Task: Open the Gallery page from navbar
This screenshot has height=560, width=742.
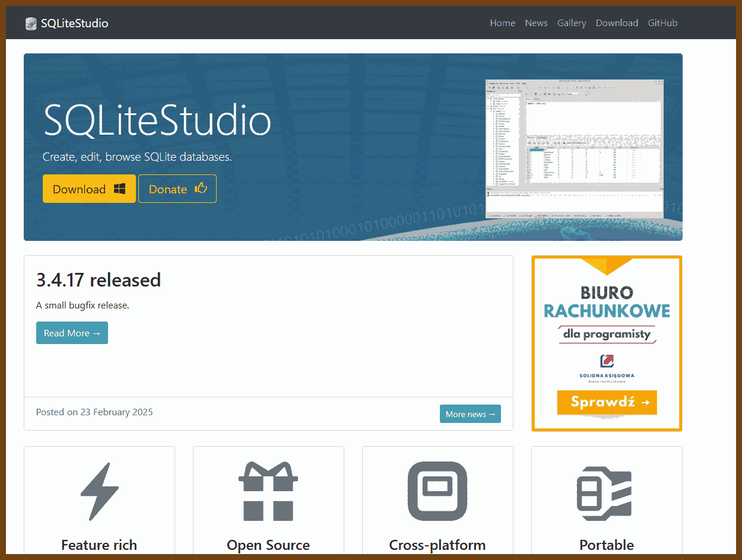Action: (571, 23)
